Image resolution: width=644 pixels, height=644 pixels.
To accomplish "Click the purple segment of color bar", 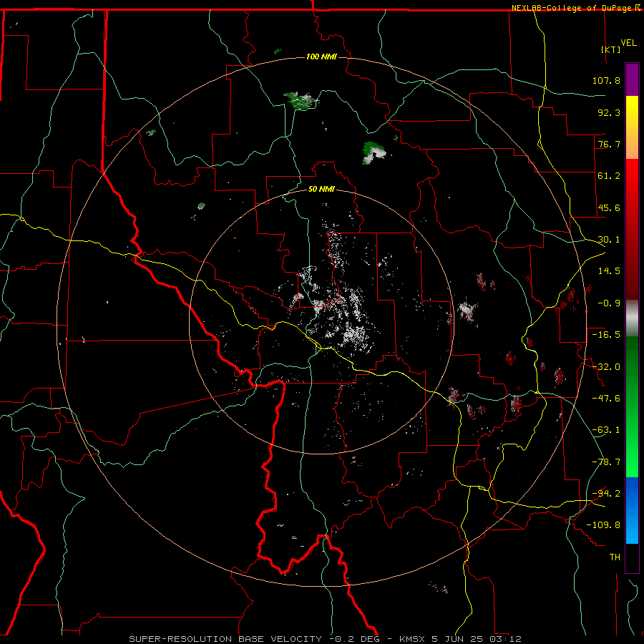I will [x=632, y=79].
